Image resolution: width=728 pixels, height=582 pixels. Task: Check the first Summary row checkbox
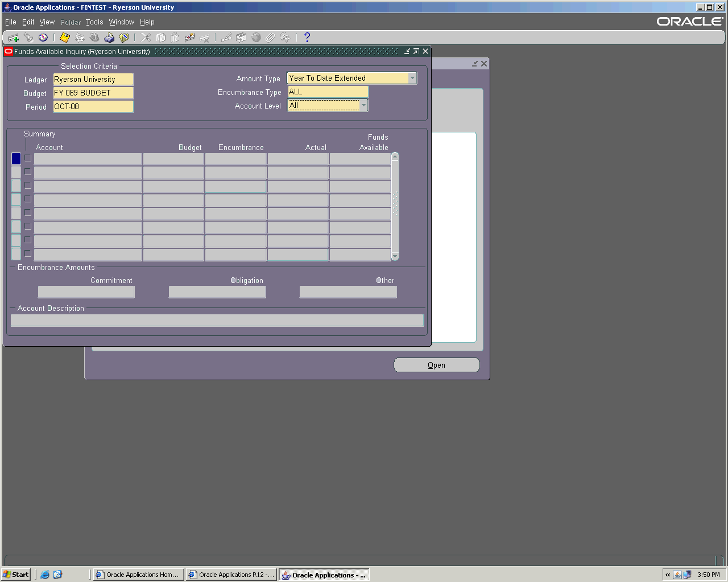point(28,159)
